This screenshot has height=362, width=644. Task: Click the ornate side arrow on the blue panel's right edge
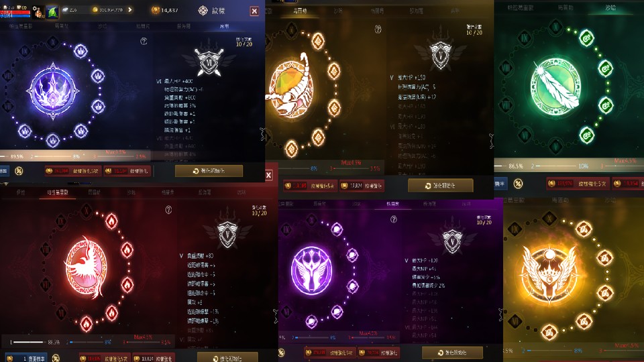pos(262,134)
